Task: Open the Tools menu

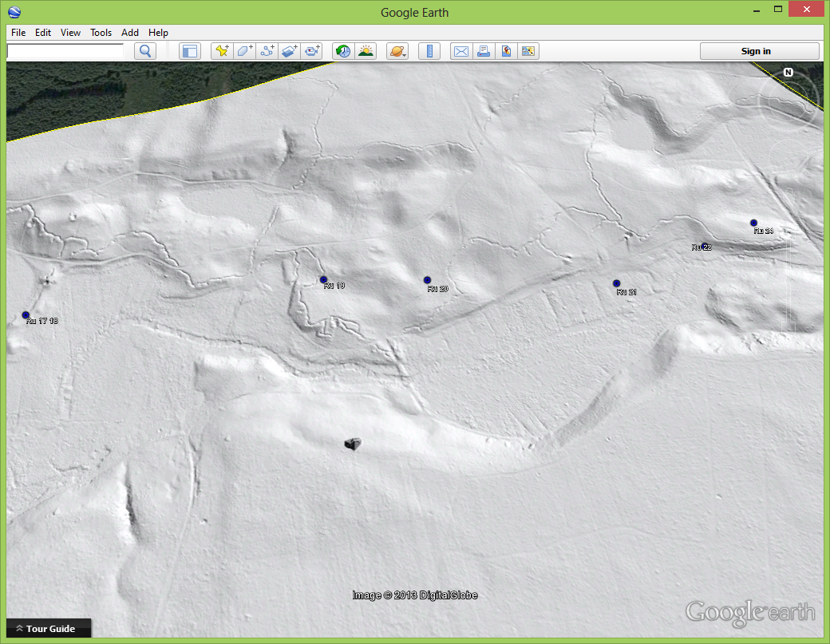Action: [x=101, y=33]
